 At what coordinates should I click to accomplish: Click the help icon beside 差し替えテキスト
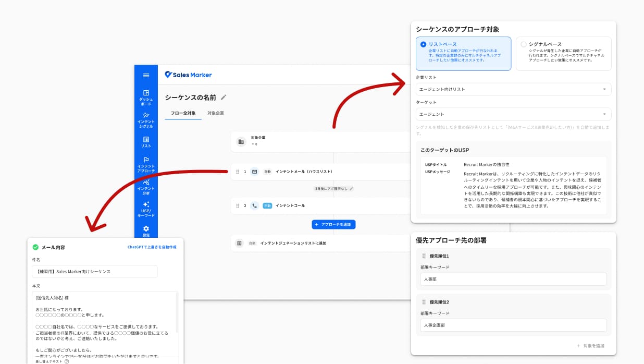coord(67,361)
